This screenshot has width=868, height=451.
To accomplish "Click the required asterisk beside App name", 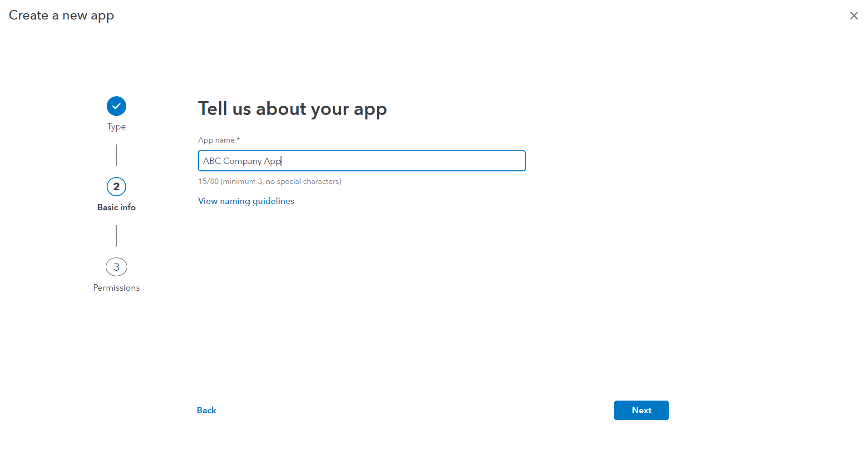I will (x=238, y=139).
